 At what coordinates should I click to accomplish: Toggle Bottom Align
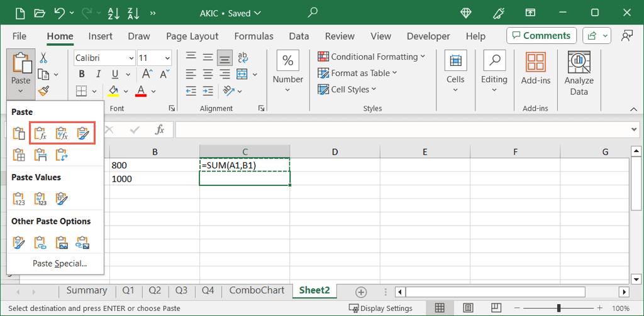coord(225,58)
